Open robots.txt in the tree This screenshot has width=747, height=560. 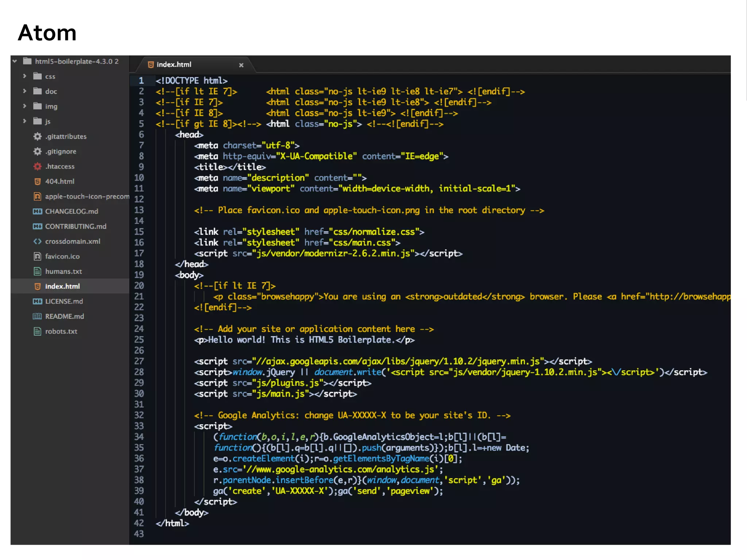[61, 331]
